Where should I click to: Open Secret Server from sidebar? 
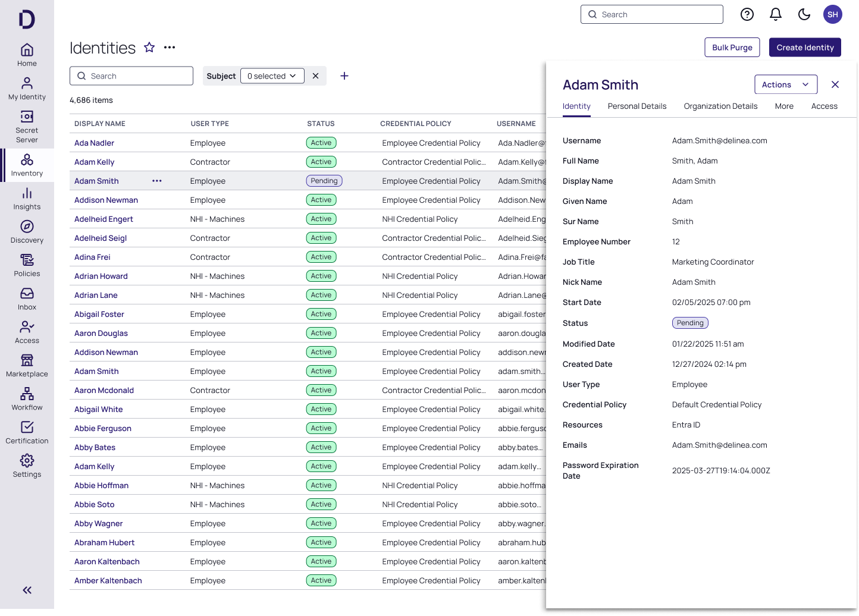pyautogui.click(x=27, y=127)
